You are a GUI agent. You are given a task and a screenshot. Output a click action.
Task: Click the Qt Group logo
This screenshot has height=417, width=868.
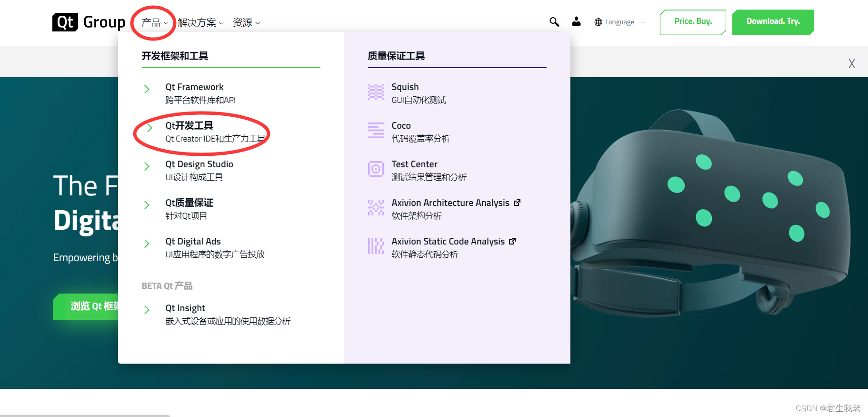point(89,22)
